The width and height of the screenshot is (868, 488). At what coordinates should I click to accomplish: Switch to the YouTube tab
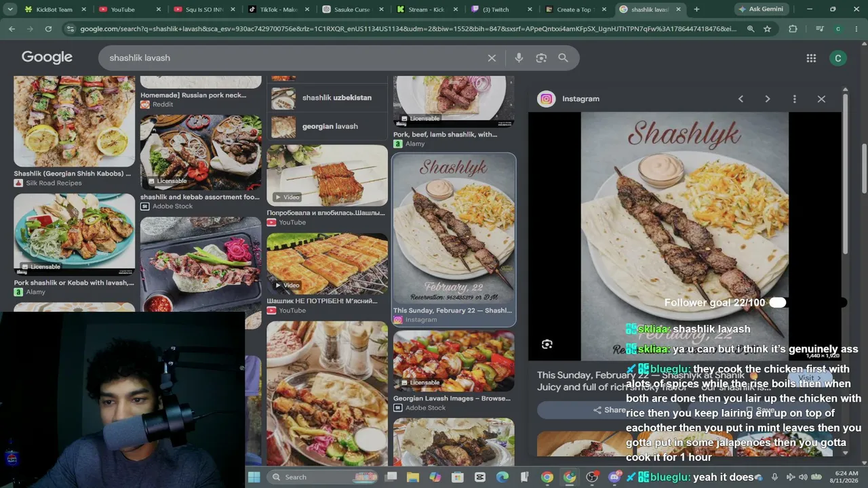tap(127, 9)
